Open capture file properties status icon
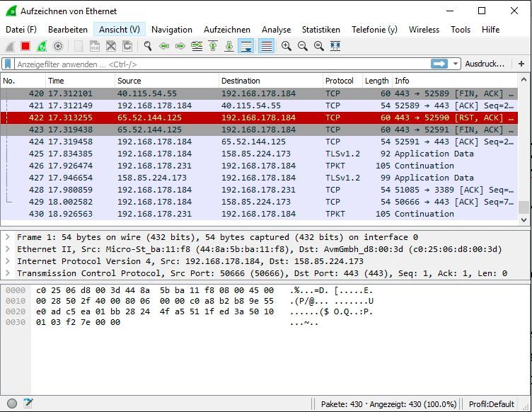Screen dimensions: 532x412 point(28,404)
